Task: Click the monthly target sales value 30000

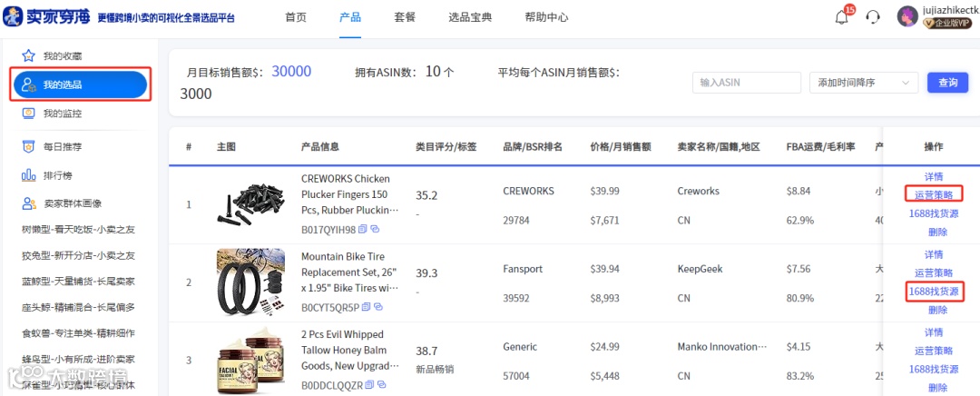Action: tap(291, 72)
